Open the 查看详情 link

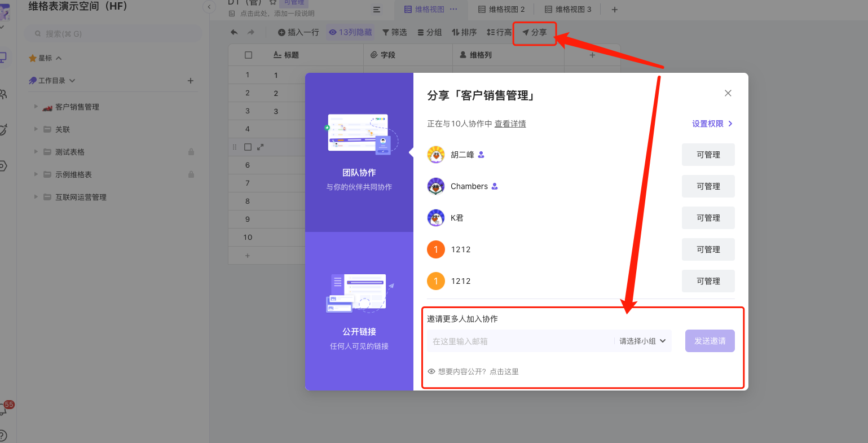pos(510,124)
